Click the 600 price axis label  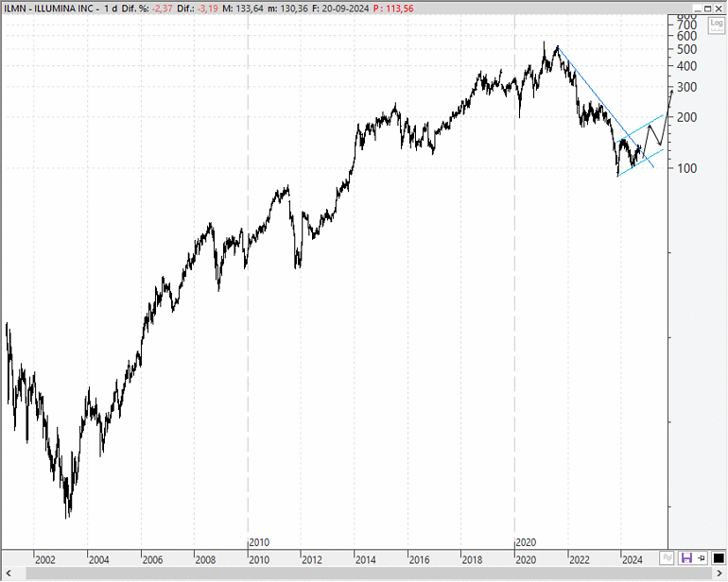point(687,36)
